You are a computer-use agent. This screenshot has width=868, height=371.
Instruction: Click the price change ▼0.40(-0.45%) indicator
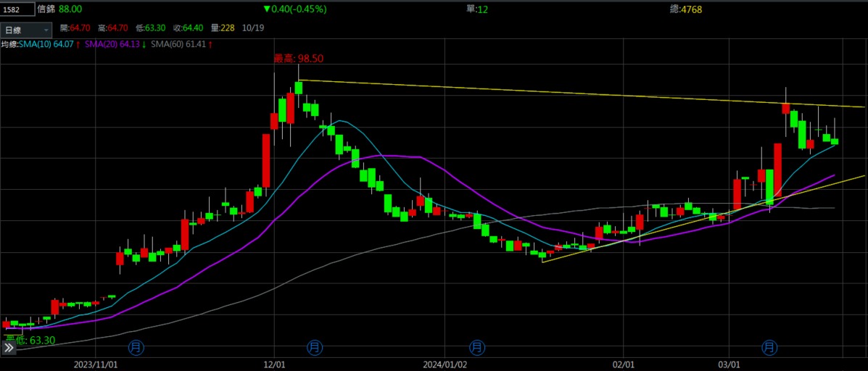(294, 9)
